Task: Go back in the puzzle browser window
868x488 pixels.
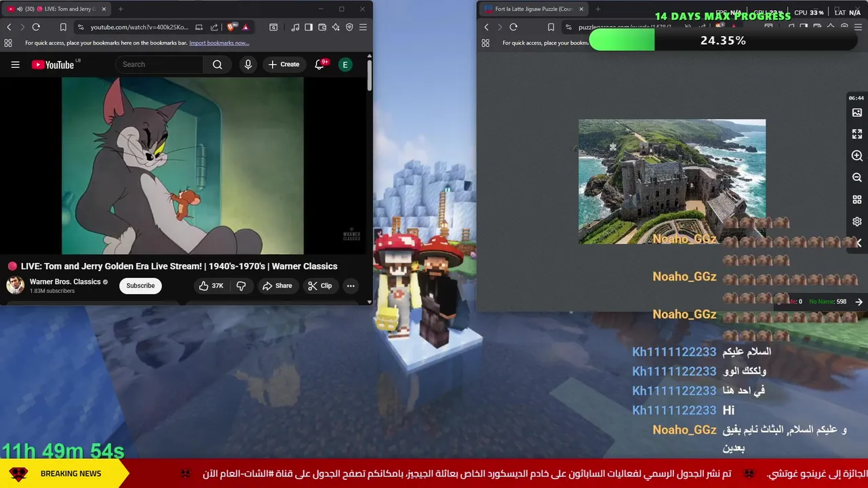Action: point(486,27)
